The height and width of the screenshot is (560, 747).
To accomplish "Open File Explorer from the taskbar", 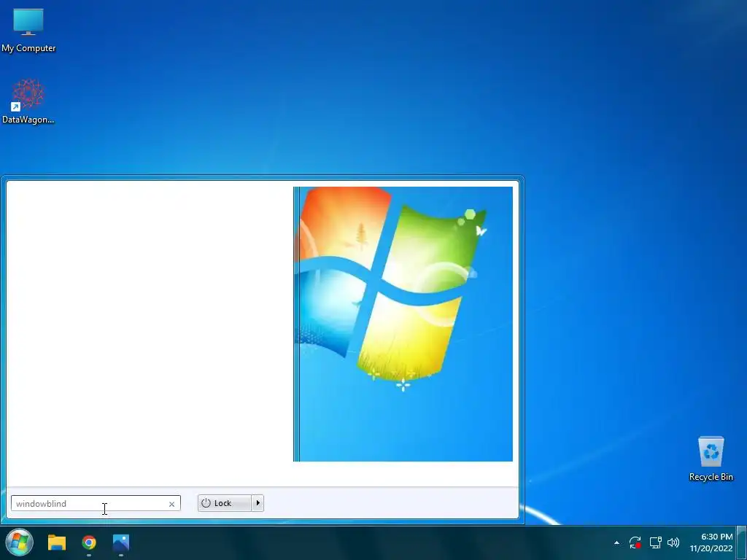I will pos(57,542).
